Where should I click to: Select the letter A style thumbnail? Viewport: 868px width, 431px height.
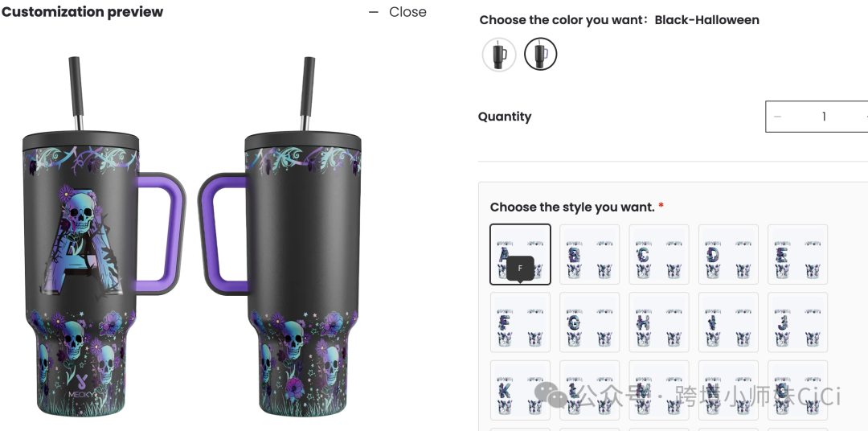tap(520, 254)
